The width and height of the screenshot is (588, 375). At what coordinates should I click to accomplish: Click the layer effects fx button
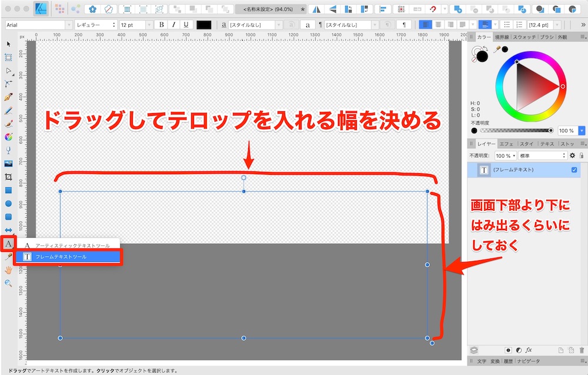tap(529, 350)
